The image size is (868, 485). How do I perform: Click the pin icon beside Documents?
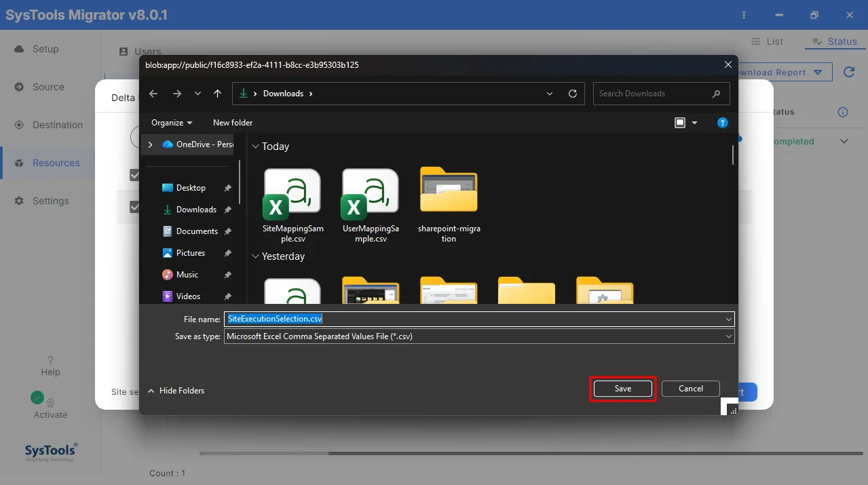(x=228, y=231)
